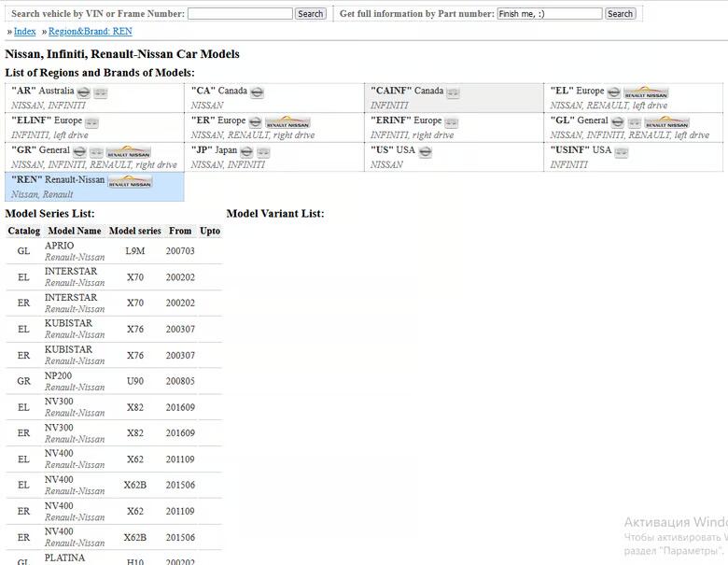Click the Renault-Nissan badge in "GL" General cell
This screenshot has height=565, width=728.
(x=666, y=122)
